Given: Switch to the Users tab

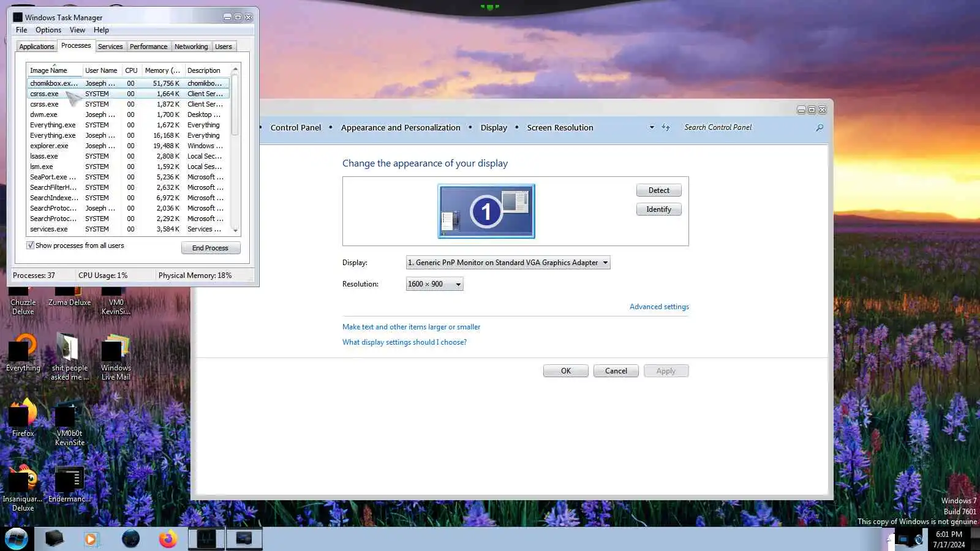Looking at the screenshot, I should (224, 47).
